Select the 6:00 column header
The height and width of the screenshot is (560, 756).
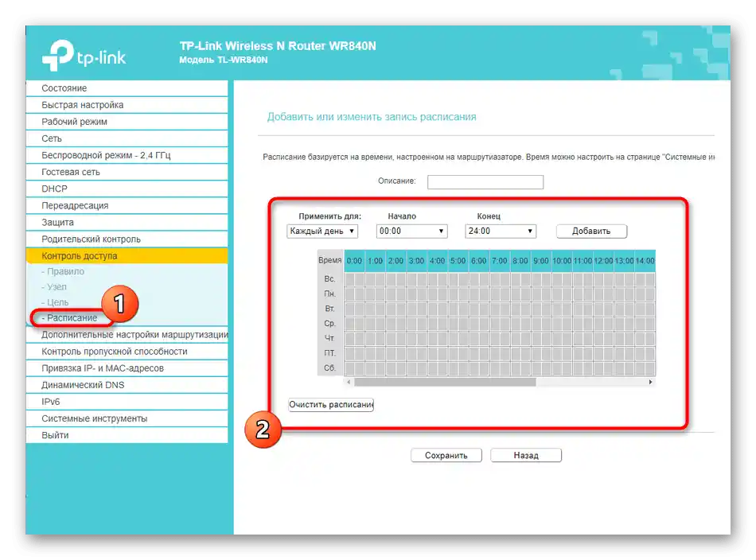pos(479,261)
